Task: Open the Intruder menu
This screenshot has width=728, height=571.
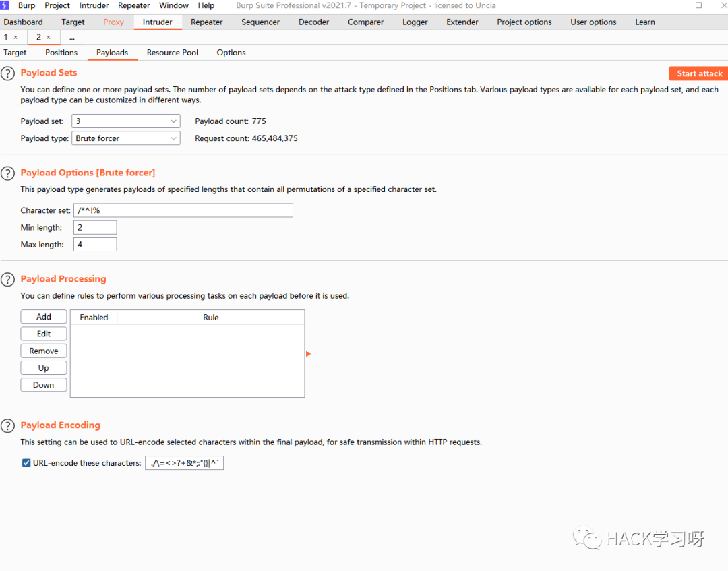Action: [94, 5]
